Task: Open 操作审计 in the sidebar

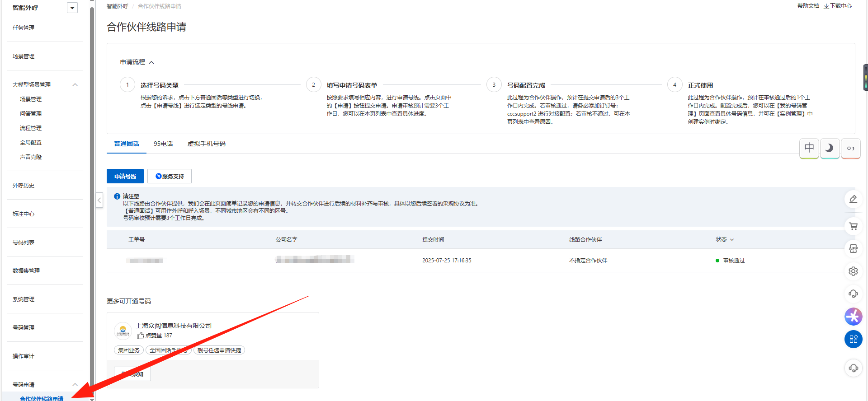Action: [24, 356]
